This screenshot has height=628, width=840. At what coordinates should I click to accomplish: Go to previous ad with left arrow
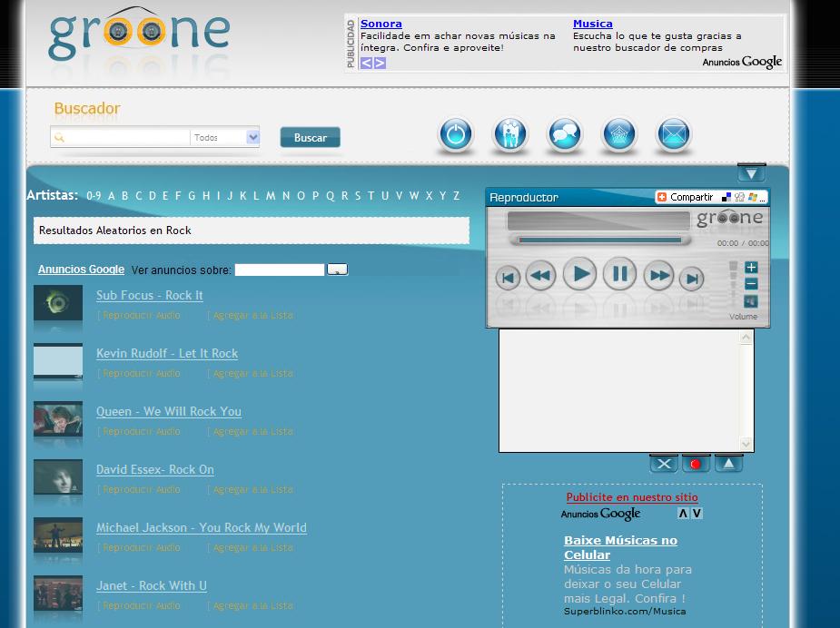pos(366,64)
